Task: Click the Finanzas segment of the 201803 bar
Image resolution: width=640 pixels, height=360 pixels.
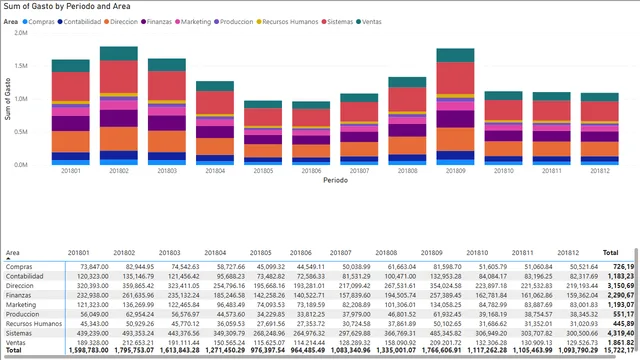Action: pos(167,123)
